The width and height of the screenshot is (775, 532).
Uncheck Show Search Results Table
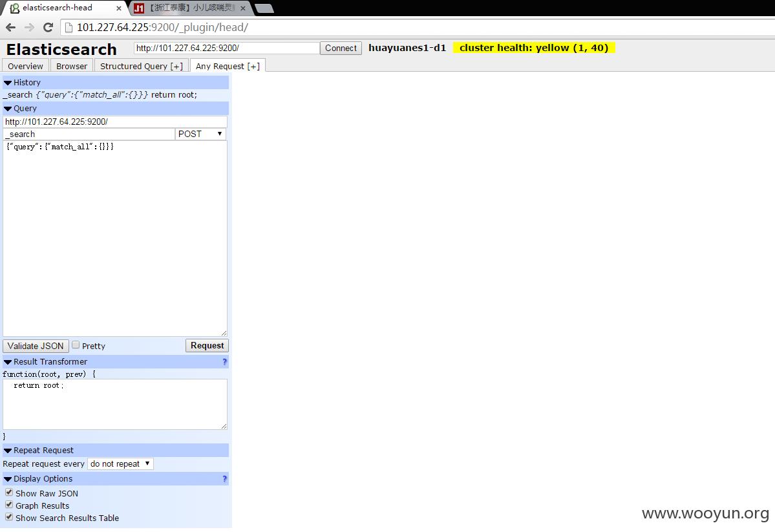coord(9,517)
